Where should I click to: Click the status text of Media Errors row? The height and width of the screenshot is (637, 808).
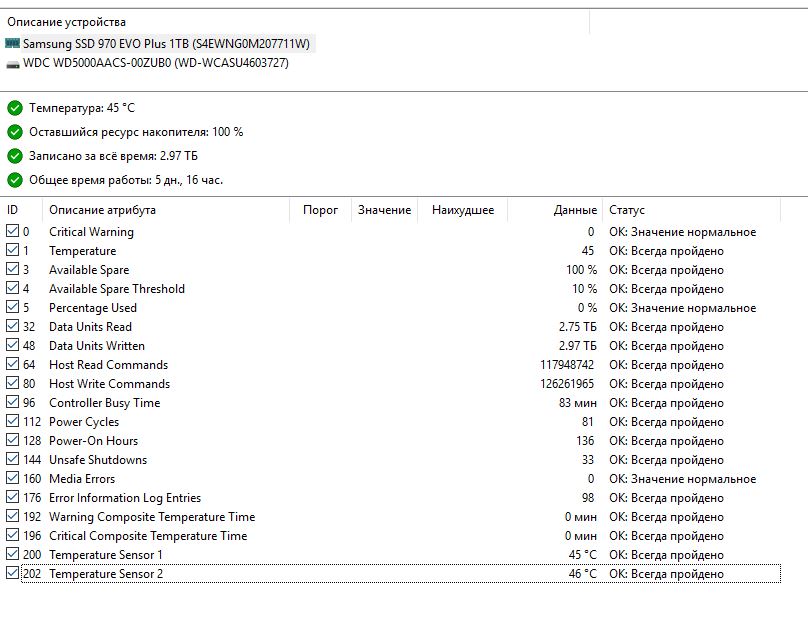682,479
